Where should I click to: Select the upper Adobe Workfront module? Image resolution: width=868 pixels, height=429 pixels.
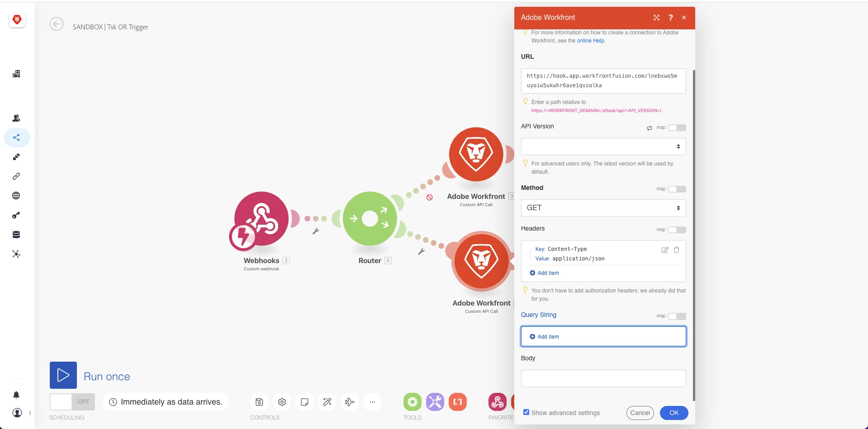click(x=476, y=154)
